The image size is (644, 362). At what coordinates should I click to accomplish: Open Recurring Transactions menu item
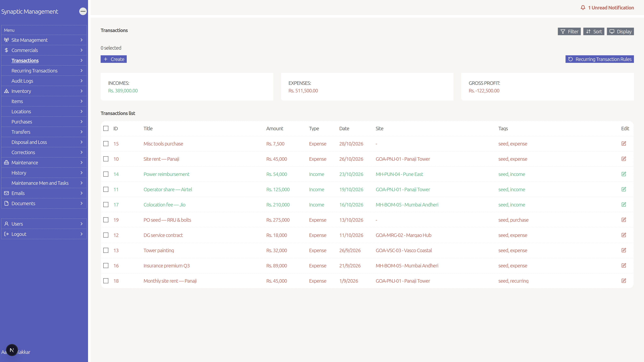click(44, 71)
